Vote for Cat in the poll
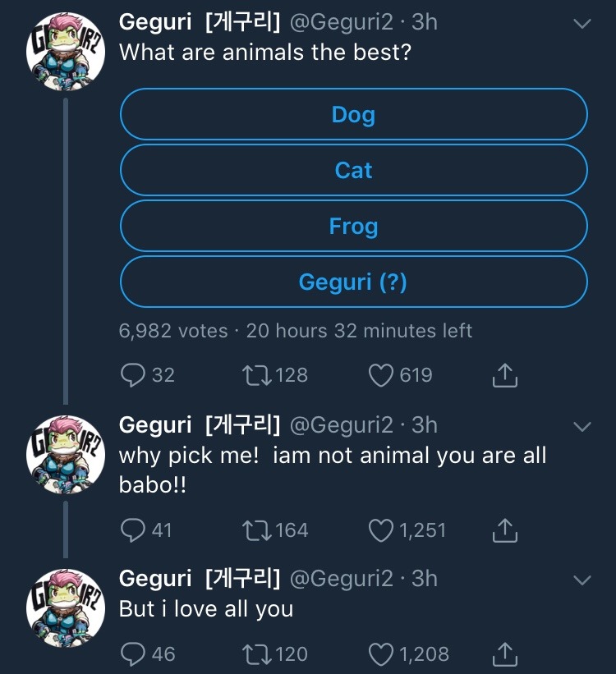 [353, 170]
